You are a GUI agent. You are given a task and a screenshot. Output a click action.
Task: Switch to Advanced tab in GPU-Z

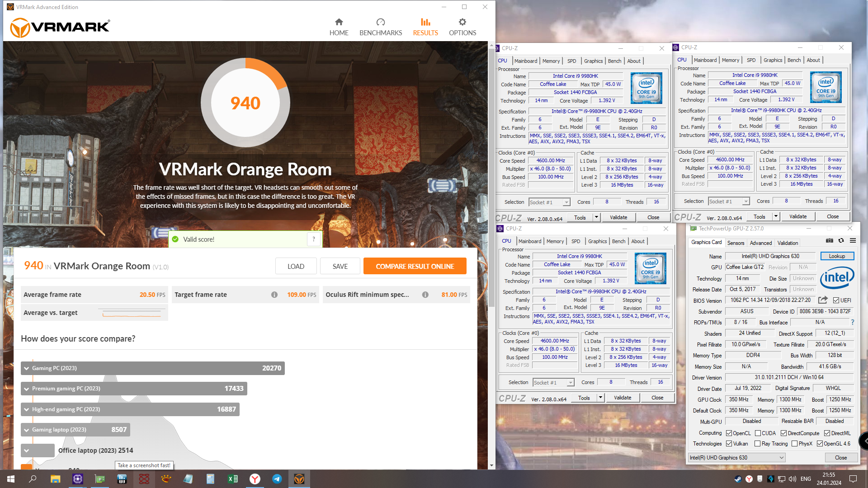click(x=761, y=243)
